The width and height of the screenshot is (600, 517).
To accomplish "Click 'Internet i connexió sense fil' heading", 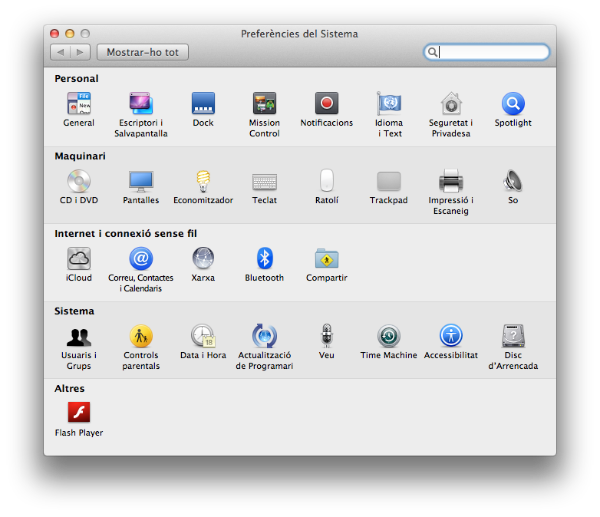I will pyautogui.click(x=126, y=233).
